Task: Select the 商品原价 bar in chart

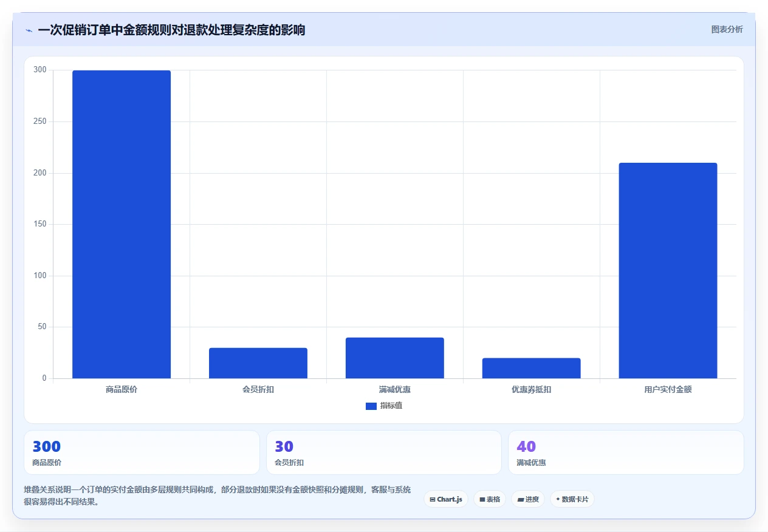Action: 122,224
